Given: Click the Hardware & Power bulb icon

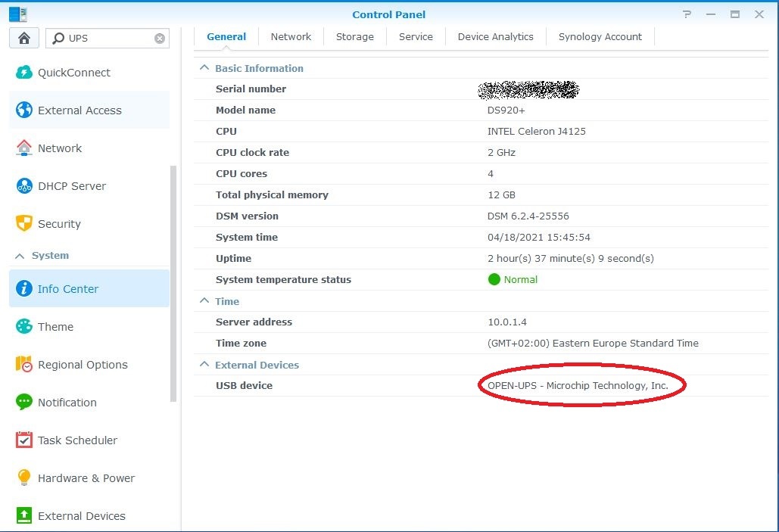Looking at the screenshot, I should click(24, 478).
